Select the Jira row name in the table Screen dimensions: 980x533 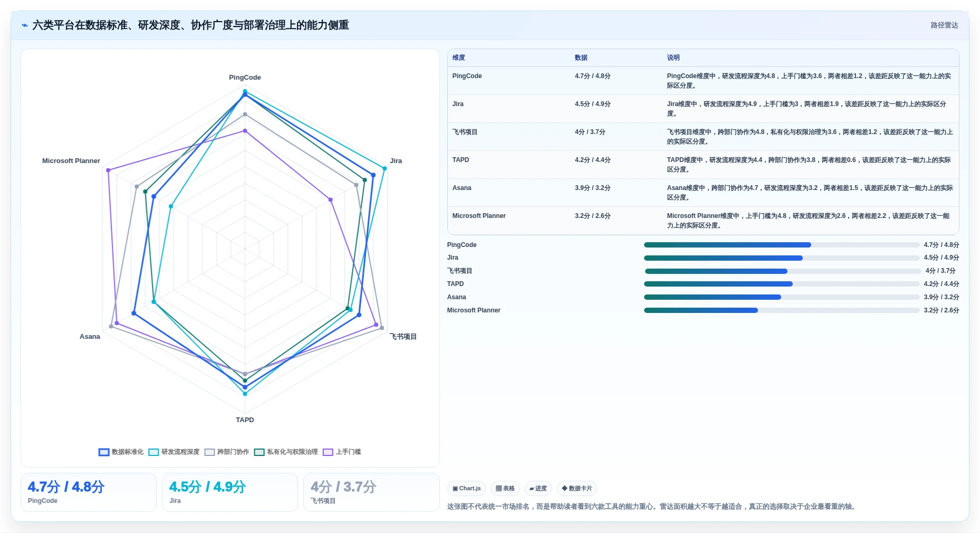pyautogui.click(x=458, y=104)
